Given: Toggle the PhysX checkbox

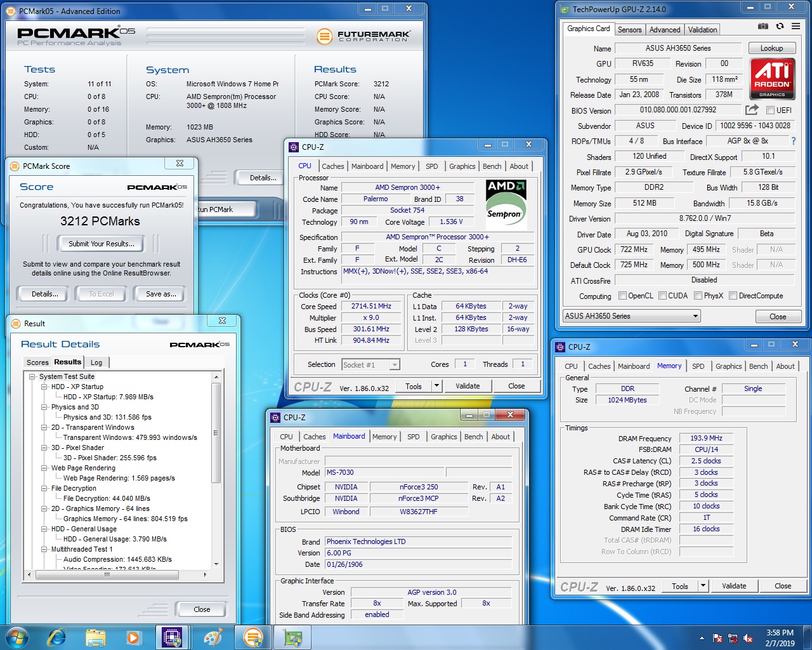Looking at the screenshot, I should coord(698,296).
